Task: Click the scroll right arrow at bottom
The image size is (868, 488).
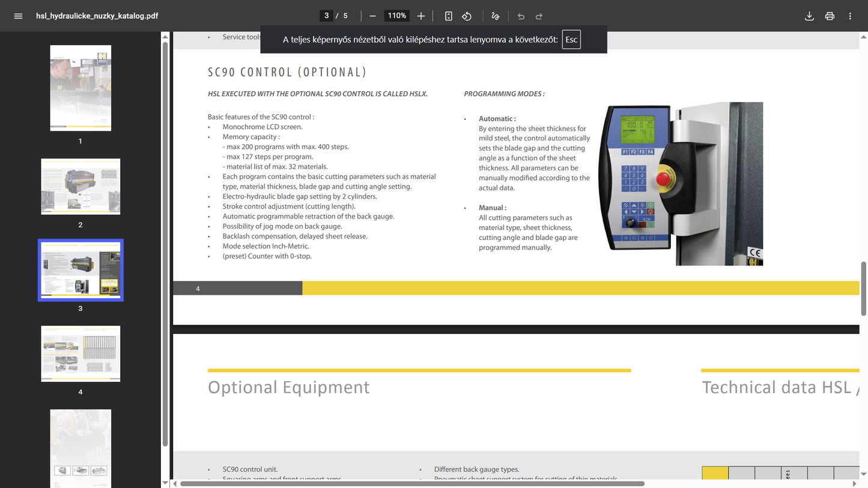Action: pyautogui.click(x=855, y=484)
